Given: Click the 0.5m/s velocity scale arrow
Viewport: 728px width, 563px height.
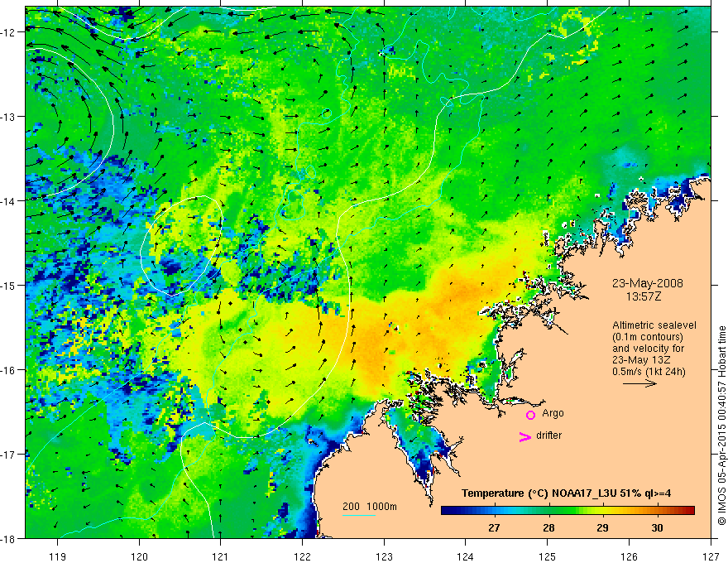Looking at the screenshot, I should tap(639, 383).
